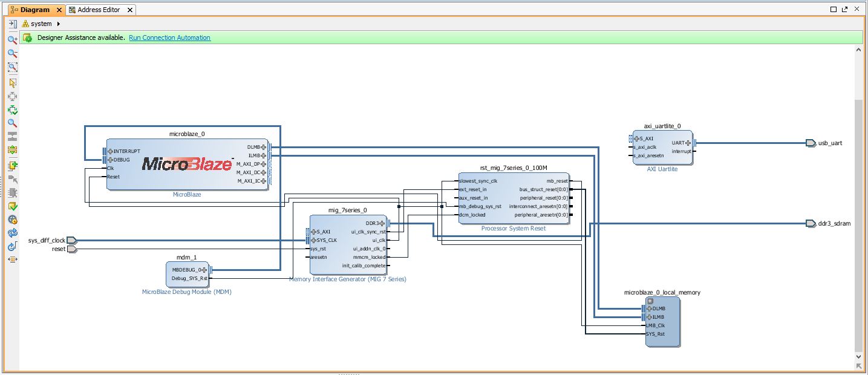
Task: Click the LMB_Clk pin label
Action: [655, 325]
